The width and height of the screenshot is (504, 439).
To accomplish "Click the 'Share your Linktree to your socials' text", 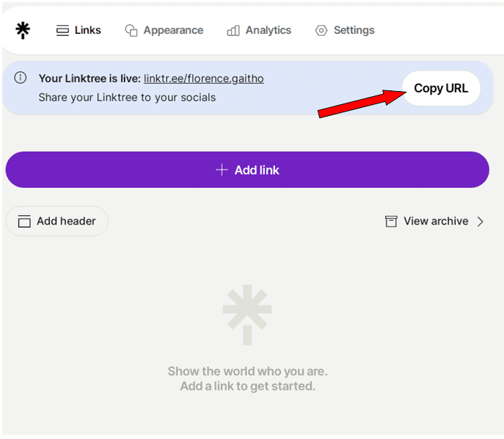I will point(128,98).
